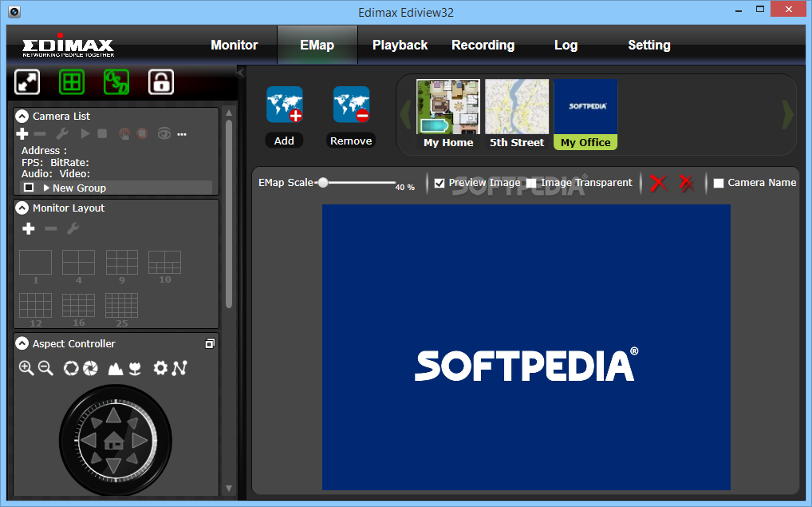Click the PTZ up arrow
The height and width of the screenshot is (507, 812).
(x=114, y=416)
